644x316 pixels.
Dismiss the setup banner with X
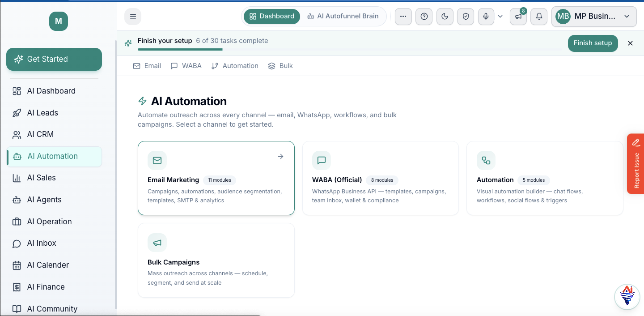coord(630,43)
